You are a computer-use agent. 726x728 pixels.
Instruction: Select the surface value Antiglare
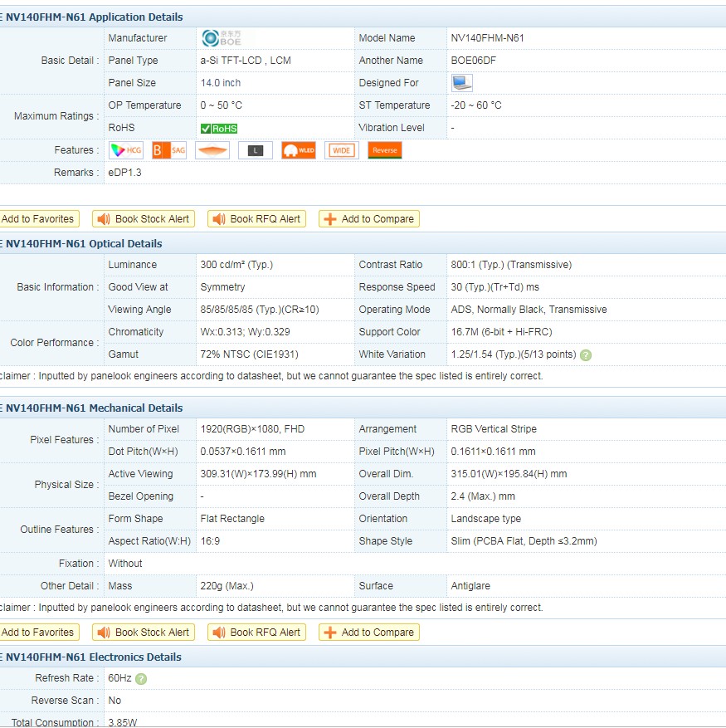pos(470,586)
